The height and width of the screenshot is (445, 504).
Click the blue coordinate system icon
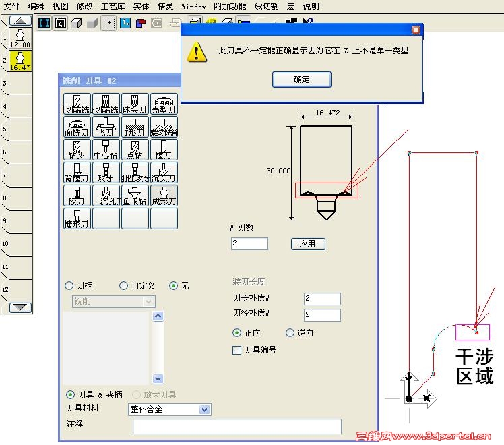point(125,23)
